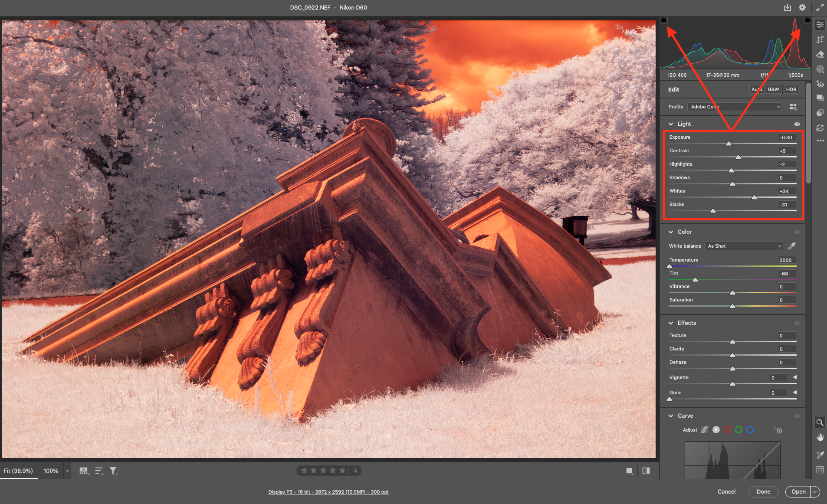Screen dimensions: 827x504
Task: Open the Red Eye removal tool
Action: pyautogui.click(x=820, y=84)
